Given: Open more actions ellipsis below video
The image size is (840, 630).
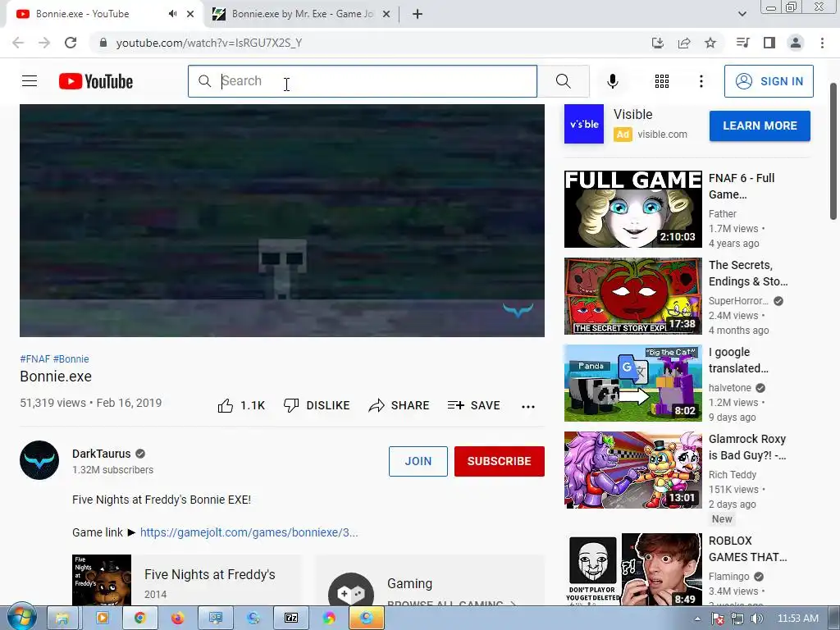Looking at the screenshot, I should [x=528, y=407].
